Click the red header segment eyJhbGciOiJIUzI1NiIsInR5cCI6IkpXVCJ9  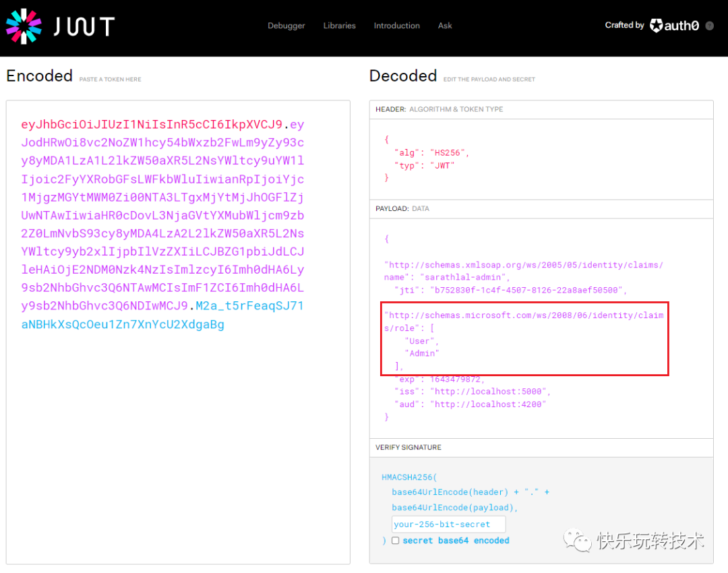(x=152, y=125)
